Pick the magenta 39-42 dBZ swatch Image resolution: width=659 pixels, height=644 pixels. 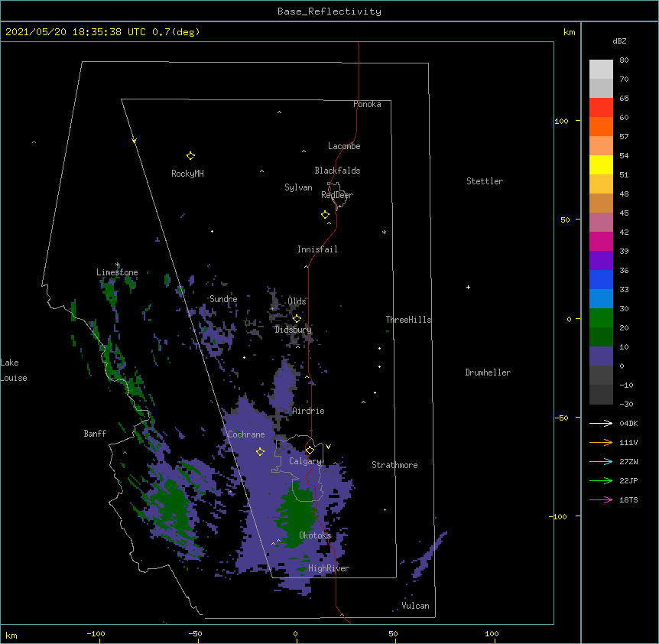pos(601,241)
